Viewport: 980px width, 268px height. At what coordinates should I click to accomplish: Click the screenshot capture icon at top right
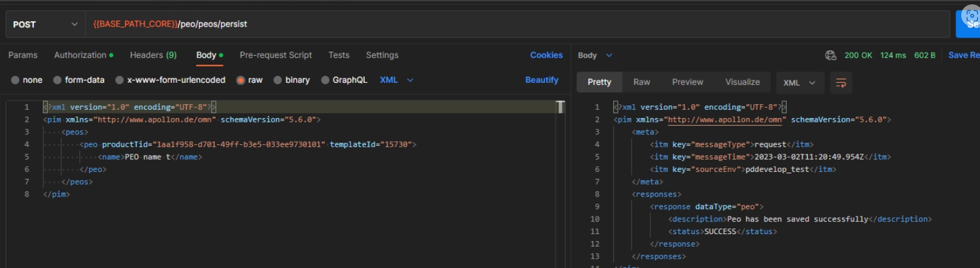coord(972,17)
